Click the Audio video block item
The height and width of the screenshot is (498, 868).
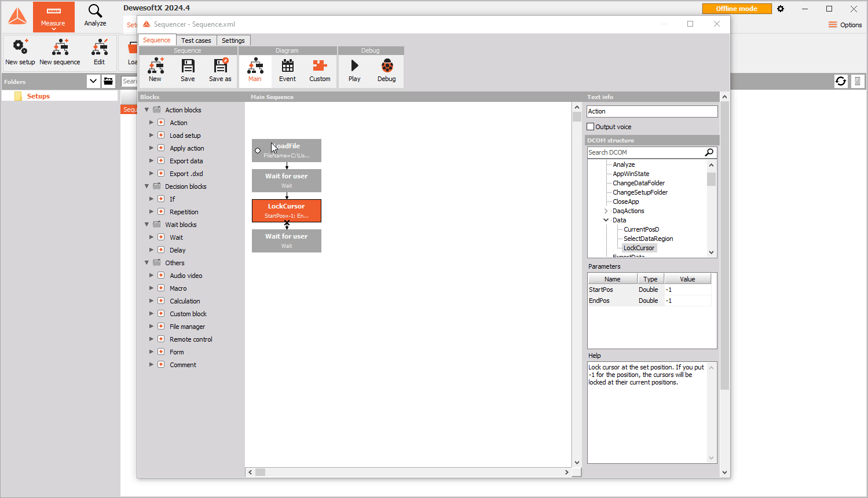tap(186, 276)
